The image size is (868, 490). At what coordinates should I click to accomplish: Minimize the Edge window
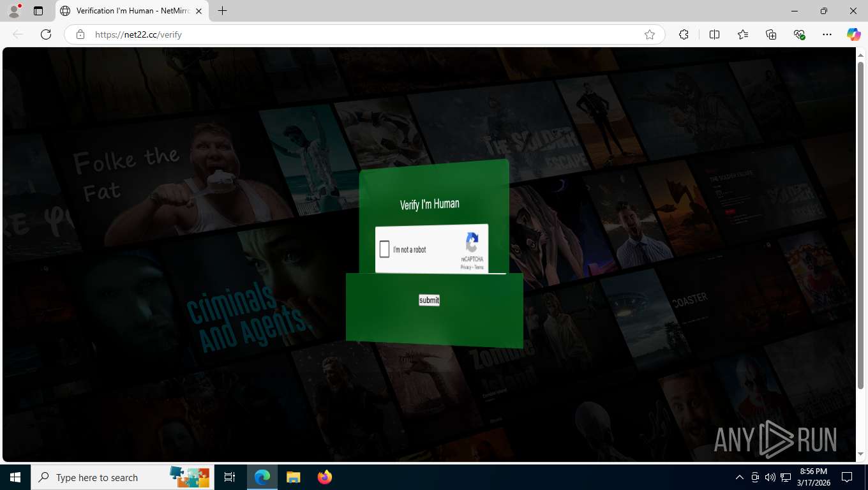(795, 11)
